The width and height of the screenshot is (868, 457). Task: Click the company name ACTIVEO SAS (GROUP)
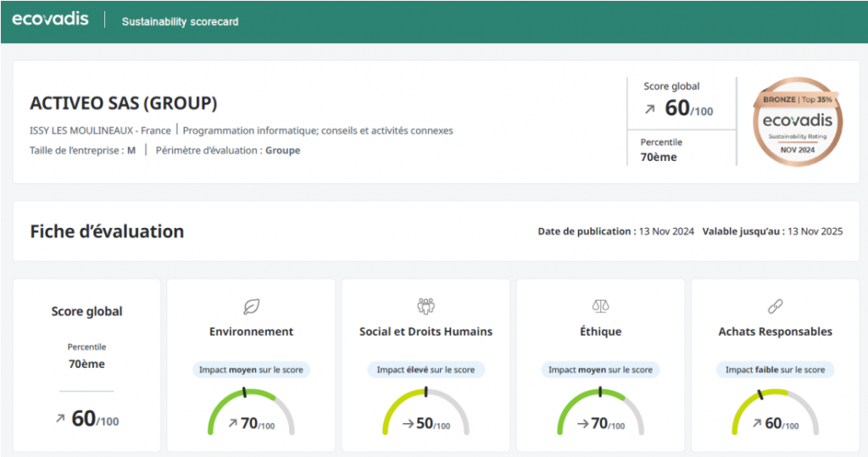click(x=124, y=103)
